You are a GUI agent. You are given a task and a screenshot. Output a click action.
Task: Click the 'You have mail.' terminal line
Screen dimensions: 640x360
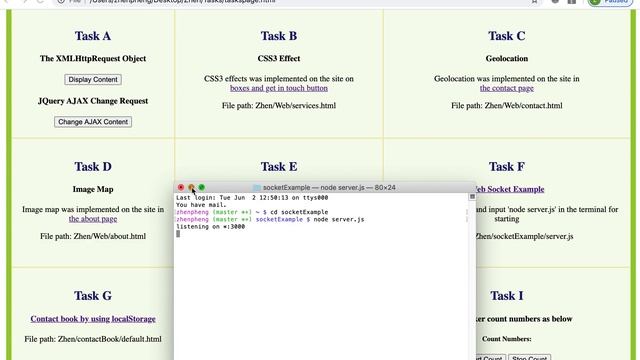[x=201, y=205]
